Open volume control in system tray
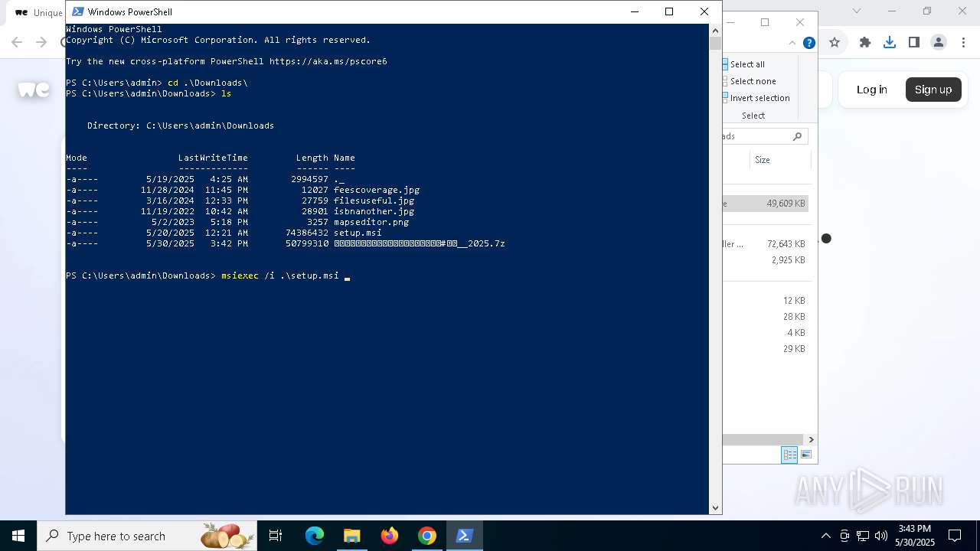Image resolution: width=980 pixels, height=551 pixels. [x=881, y=536]
